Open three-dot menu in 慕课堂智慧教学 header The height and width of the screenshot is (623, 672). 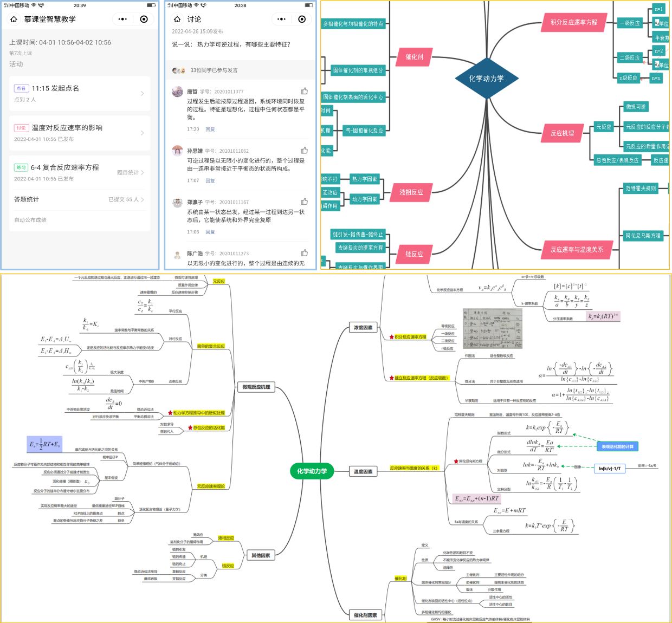click(x=122, y=19)
